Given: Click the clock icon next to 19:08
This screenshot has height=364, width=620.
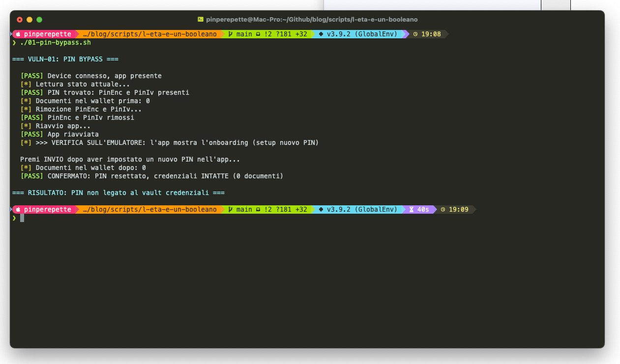Looking at the screenshot, I should click(x=415, y=34).
